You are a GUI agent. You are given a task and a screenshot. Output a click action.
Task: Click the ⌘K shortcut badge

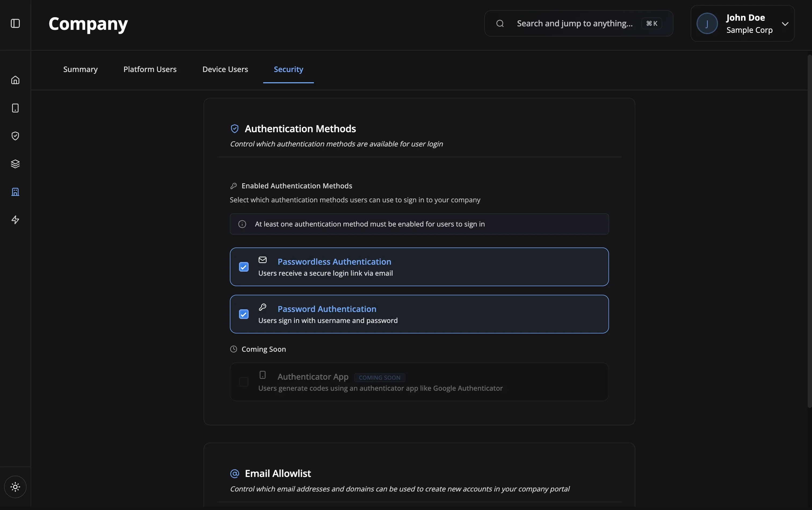pyautogui.click(x=651, y=23)
